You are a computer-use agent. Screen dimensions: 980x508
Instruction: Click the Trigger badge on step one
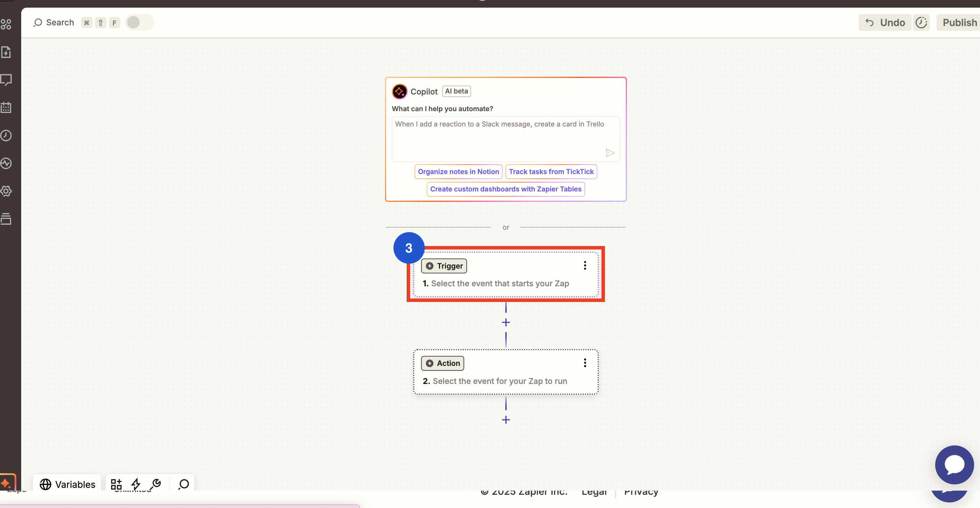click(x=443, y=266)
